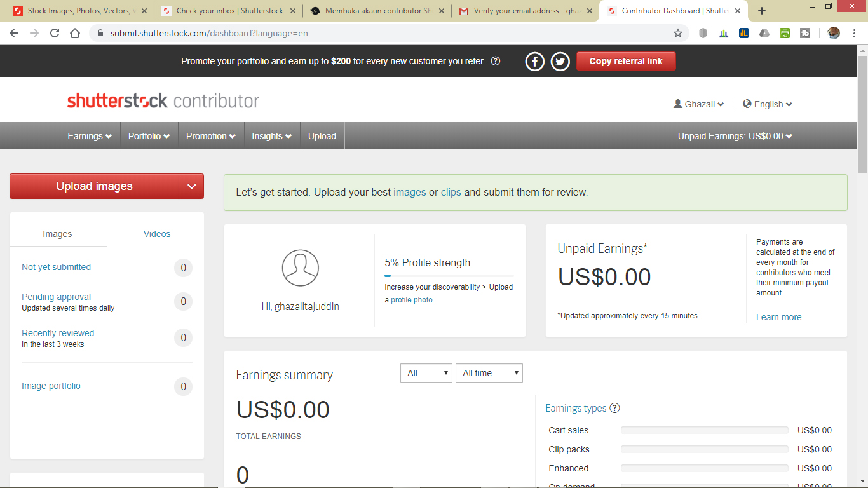Switch to the Check your inbox tab
The width and height of the screenshot is (868, 488).
point(229,11)
